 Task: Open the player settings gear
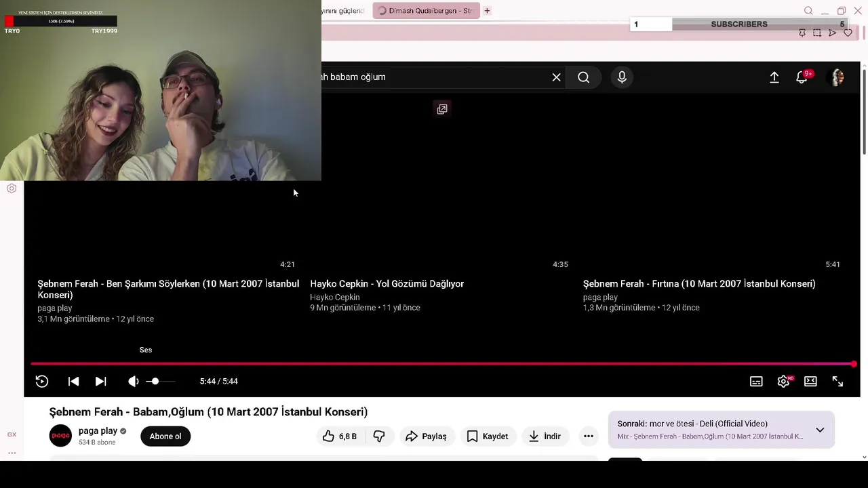[x=783, y=382]
